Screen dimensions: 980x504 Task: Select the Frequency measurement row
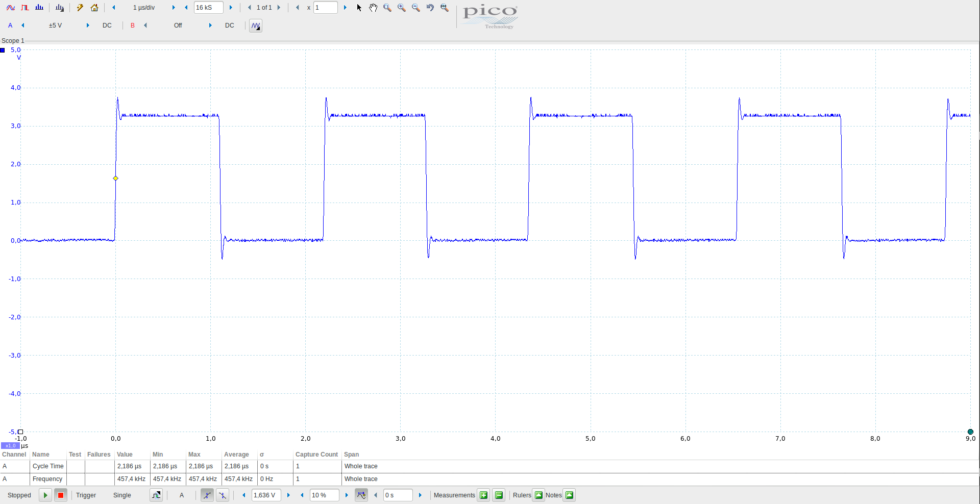pyautogui.click(x=489, y=479)
